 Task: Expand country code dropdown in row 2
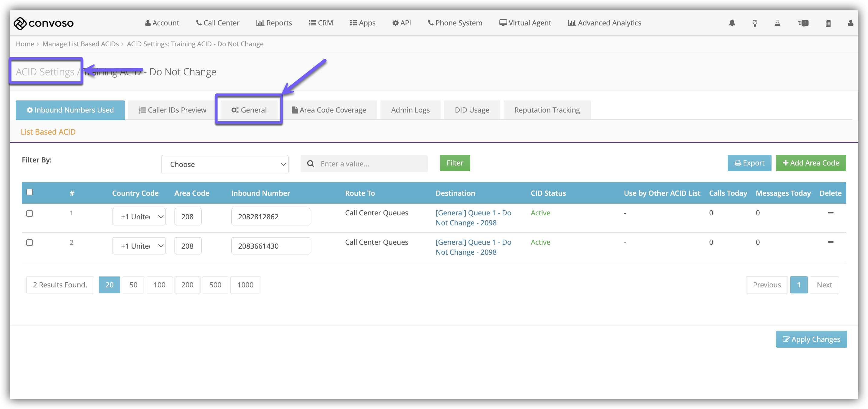coord(139,246)
